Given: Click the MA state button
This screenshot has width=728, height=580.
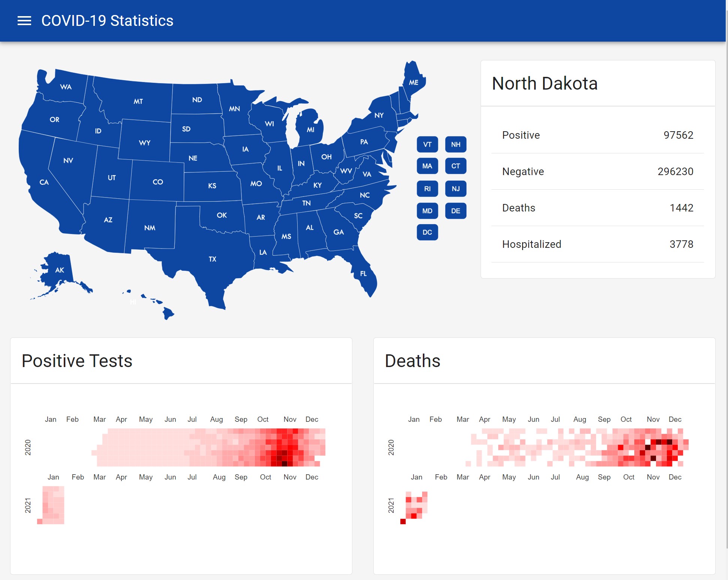Looking at the screenshot, I should tap(427, 166).
